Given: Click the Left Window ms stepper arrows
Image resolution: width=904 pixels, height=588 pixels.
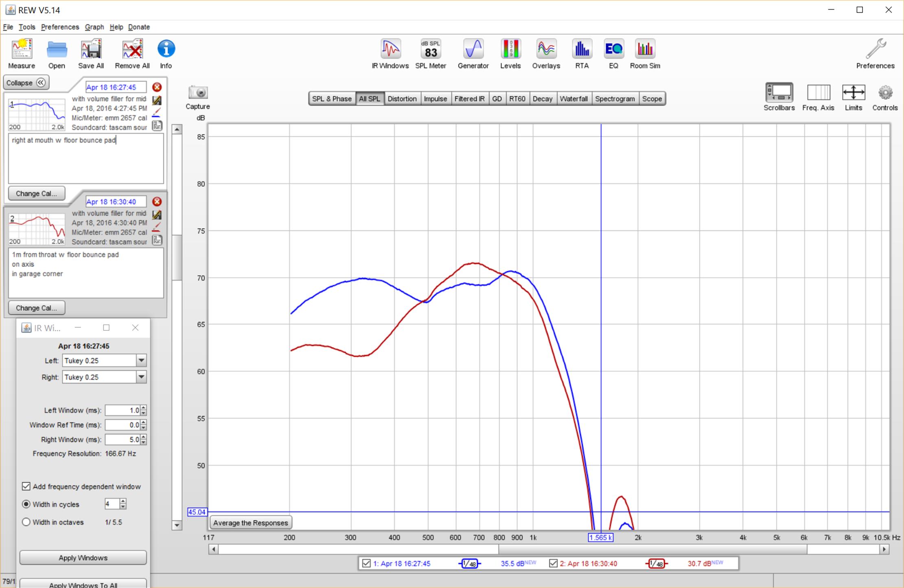Looking at the screenshot, I should [143, 410].
